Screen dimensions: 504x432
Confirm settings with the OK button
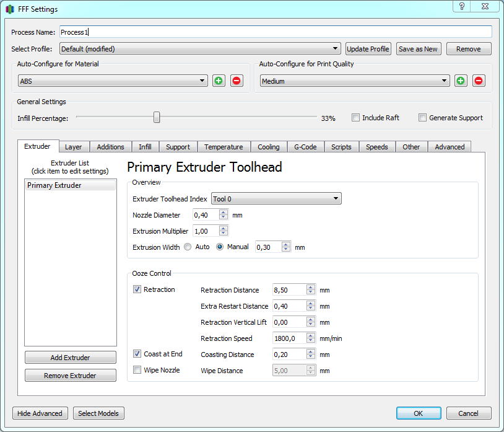419,413
